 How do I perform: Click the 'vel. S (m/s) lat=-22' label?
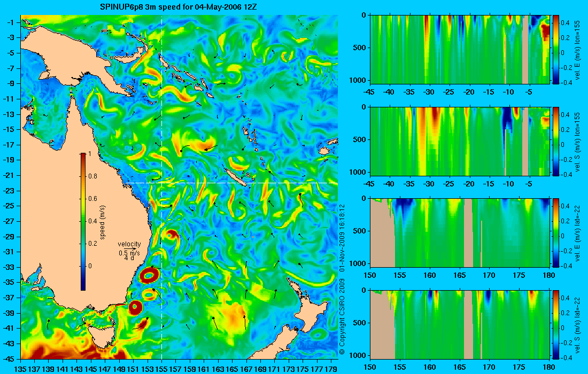click(577, 326)
